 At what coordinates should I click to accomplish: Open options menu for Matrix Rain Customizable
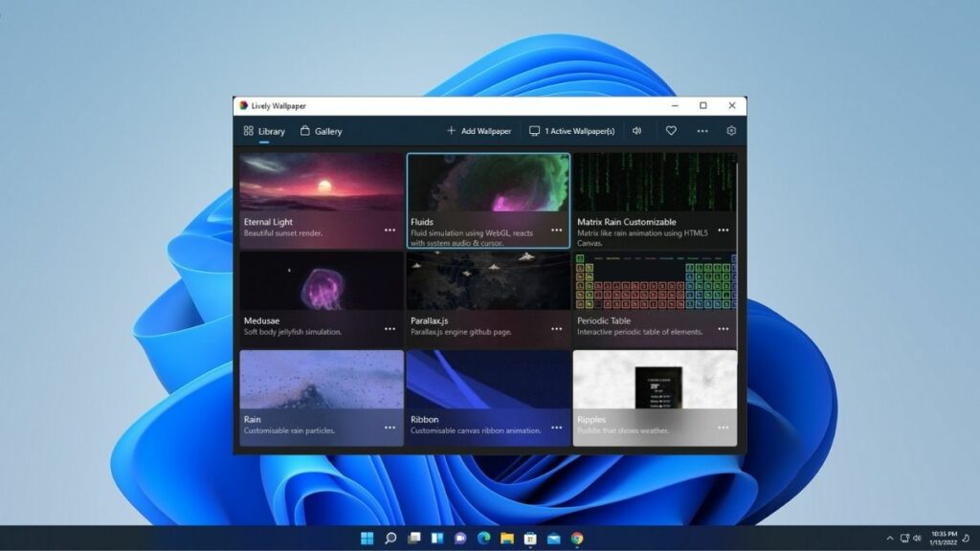coord(724,231)
